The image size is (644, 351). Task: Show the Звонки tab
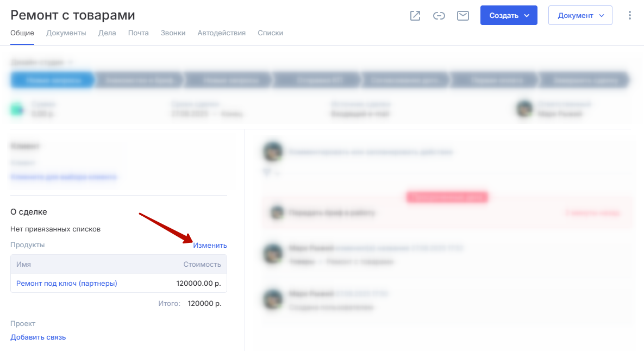pyautogui.click(x=173, y=33)
